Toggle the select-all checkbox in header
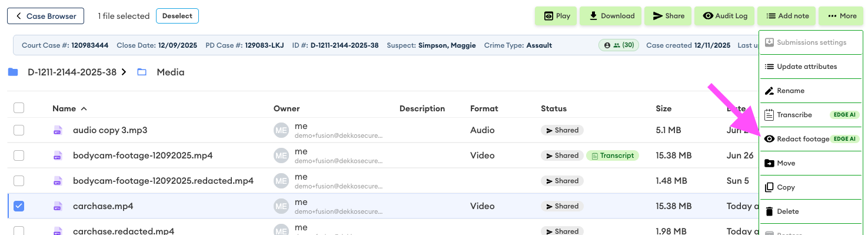The image size is (868, 235). tap(19, 108)
